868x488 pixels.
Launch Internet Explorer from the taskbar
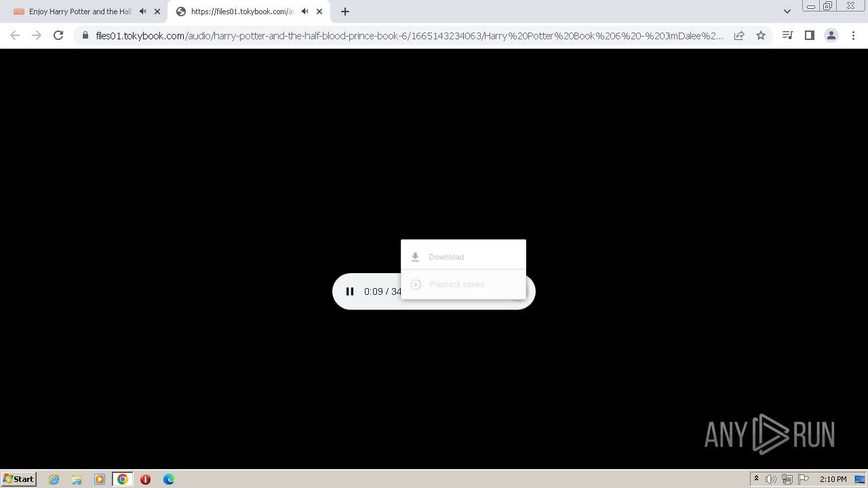(54, 479)
